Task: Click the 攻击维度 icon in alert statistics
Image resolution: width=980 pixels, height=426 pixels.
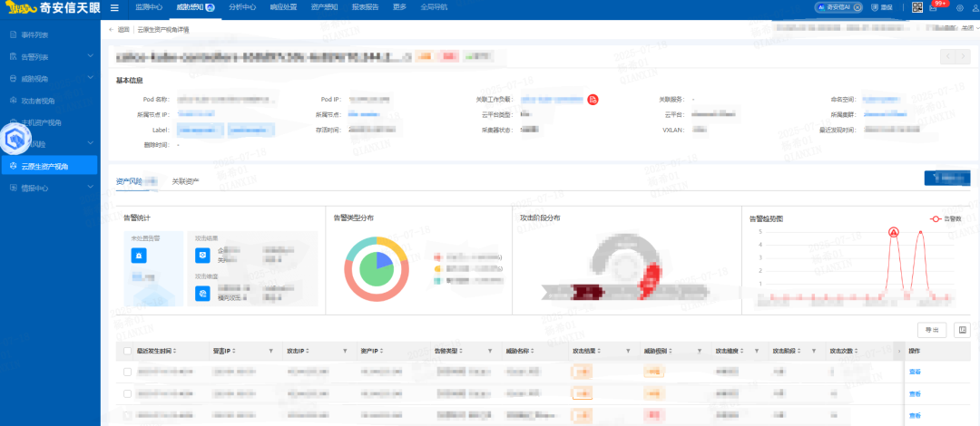Action: (x=202, y=293)
